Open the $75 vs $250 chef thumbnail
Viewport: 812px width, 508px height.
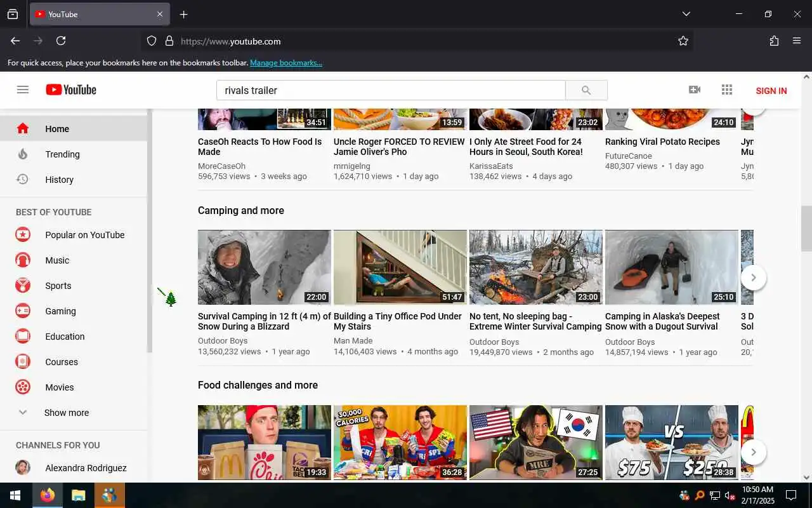pos(672,442)
